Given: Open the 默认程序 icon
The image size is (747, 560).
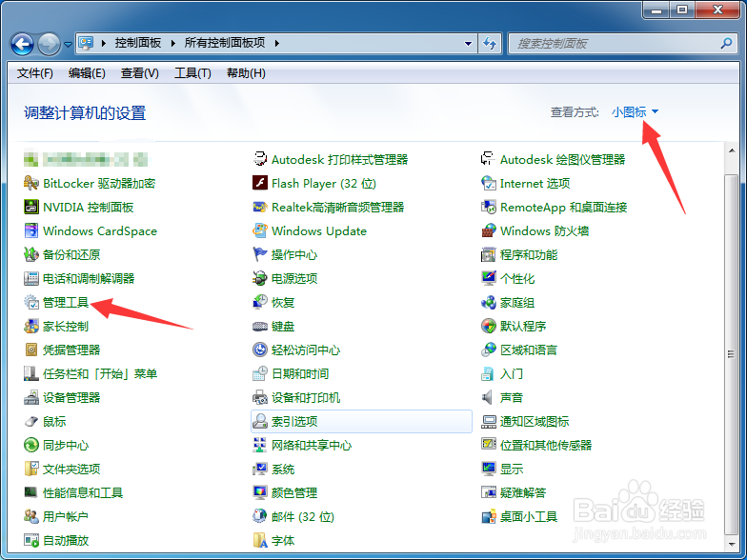Looking at the screenshot, I should click(x=488, y=326).
